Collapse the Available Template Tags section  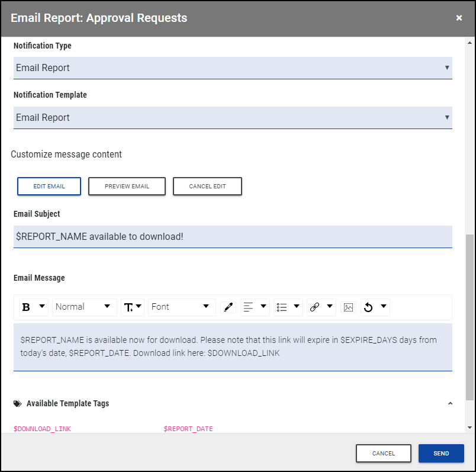pyautogui.click(x=450, y=404)
